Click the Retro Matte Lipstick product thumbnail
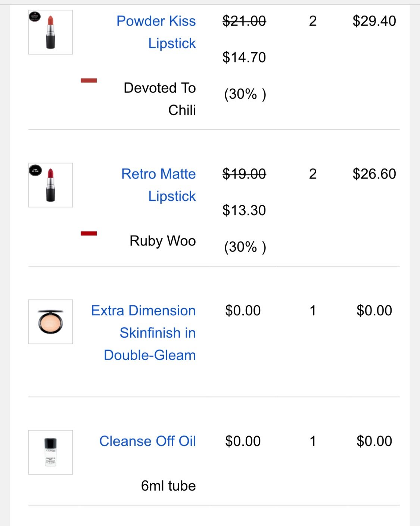 pos(50,185)
